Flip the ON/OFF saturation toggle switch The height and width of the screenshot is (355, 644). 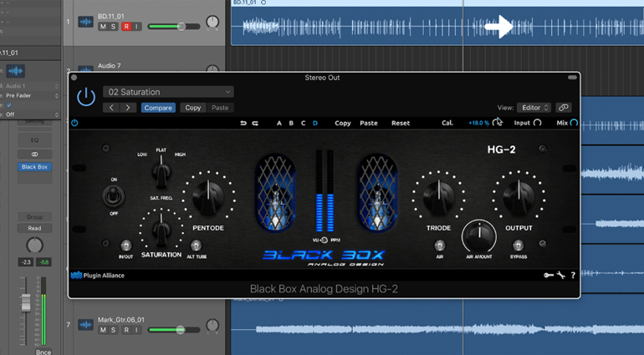(114, 196)
